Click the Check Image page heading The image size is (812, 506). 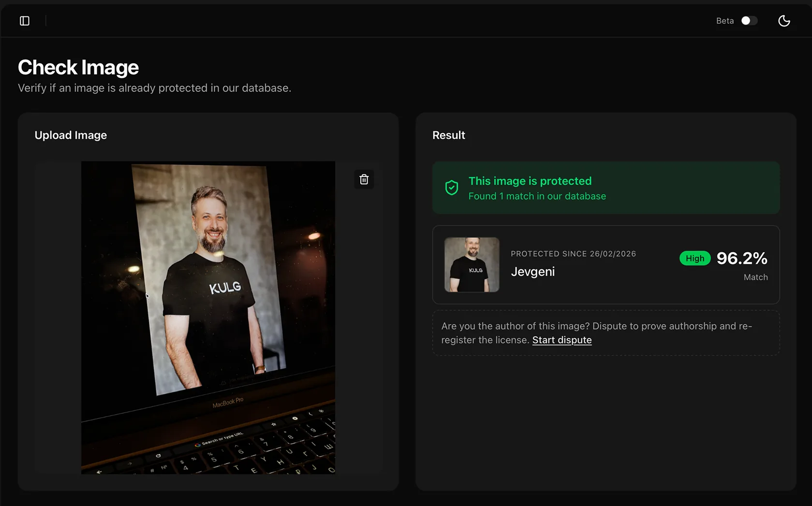pos(78,67)
